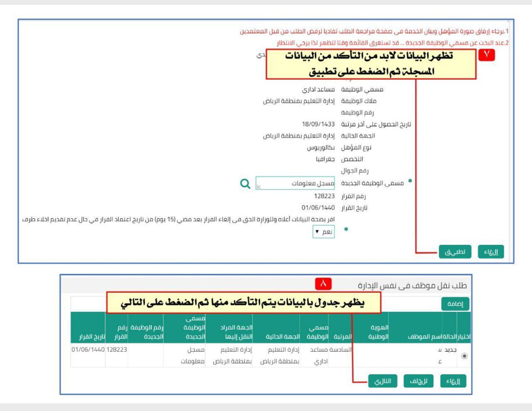
Task: Click the رقم الجوال label
Action: pyautogui.click(x=355, y=170)
